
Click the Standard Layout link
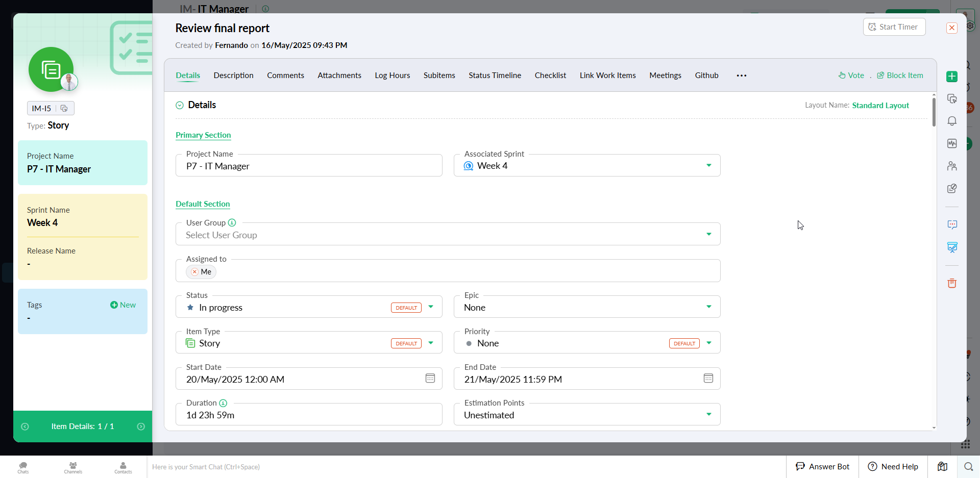(880, 106)
